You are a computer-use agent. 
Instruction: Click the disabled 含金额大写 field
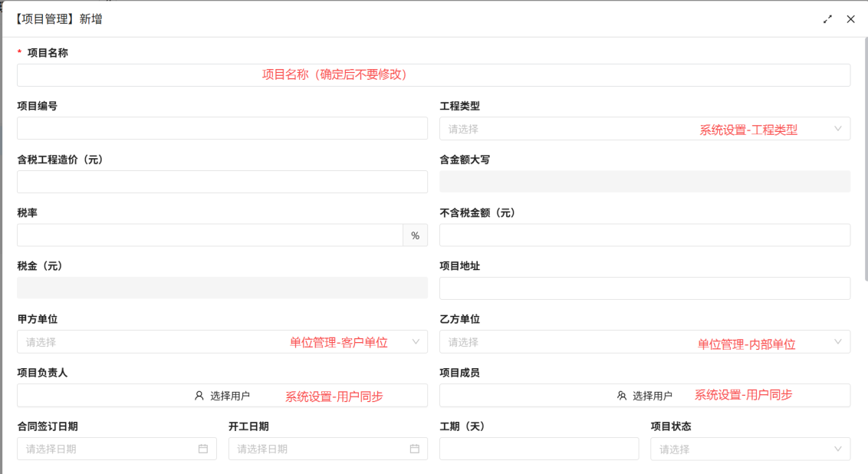pyautogui.click(x=645, y=182)
